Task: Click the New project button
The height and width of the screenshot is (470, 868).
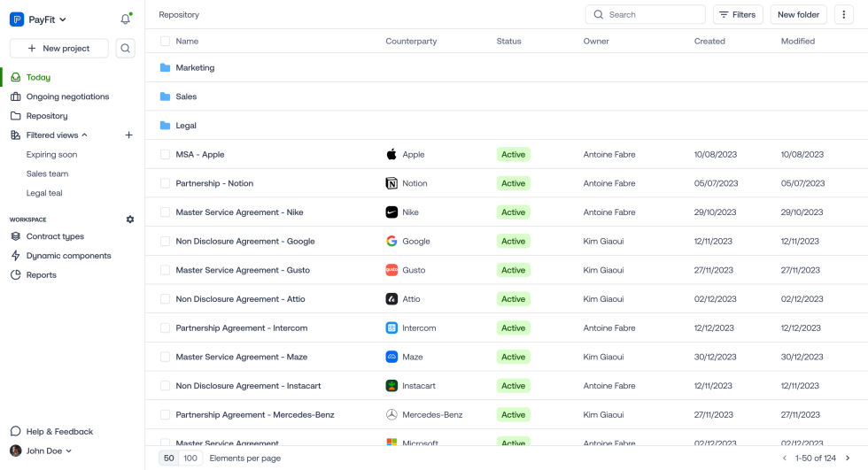Action: coord(59,49)
